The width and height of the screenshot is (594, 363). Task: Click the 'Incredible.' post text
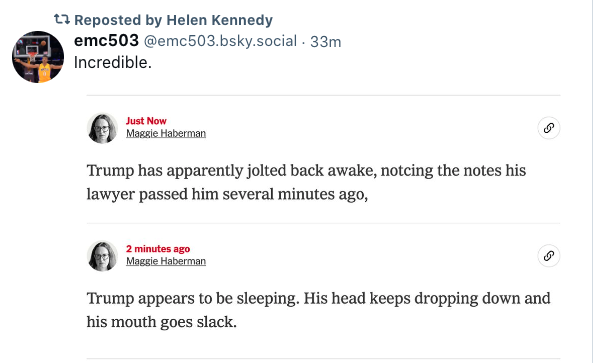pos(113,63)
